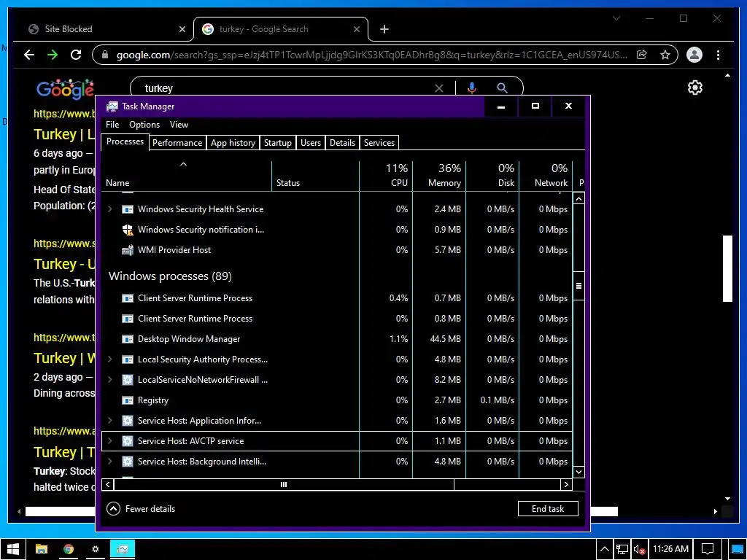This screenshot has width=747, height=560.
Task: Open the Chrome profile avatar
Action: (694, 55)
